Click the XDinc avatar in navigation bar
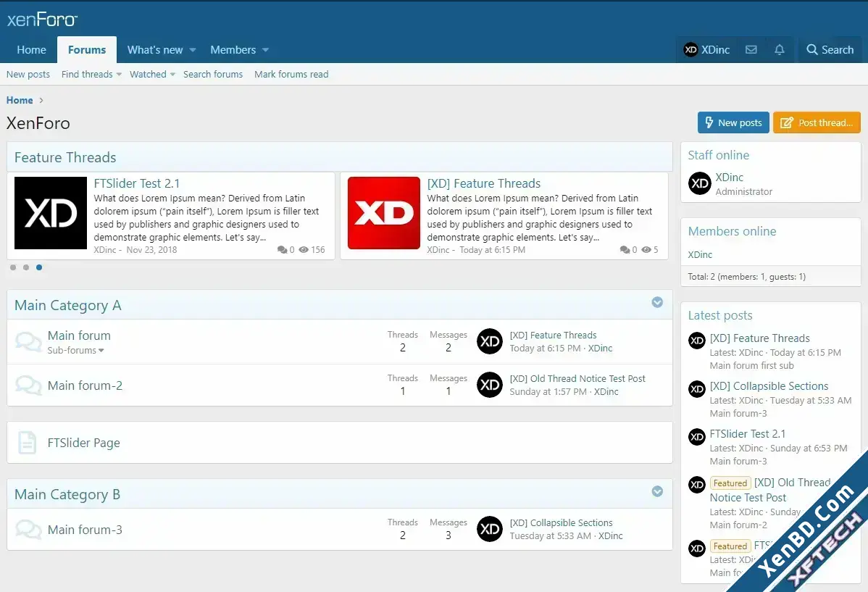Viewport: 868px width, 592px height. 690,50
